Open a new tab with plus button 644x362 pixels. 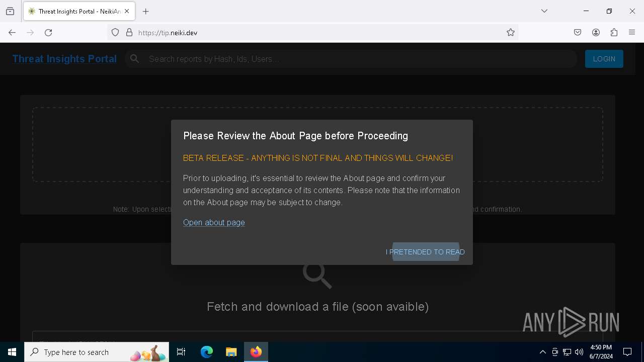146,11
